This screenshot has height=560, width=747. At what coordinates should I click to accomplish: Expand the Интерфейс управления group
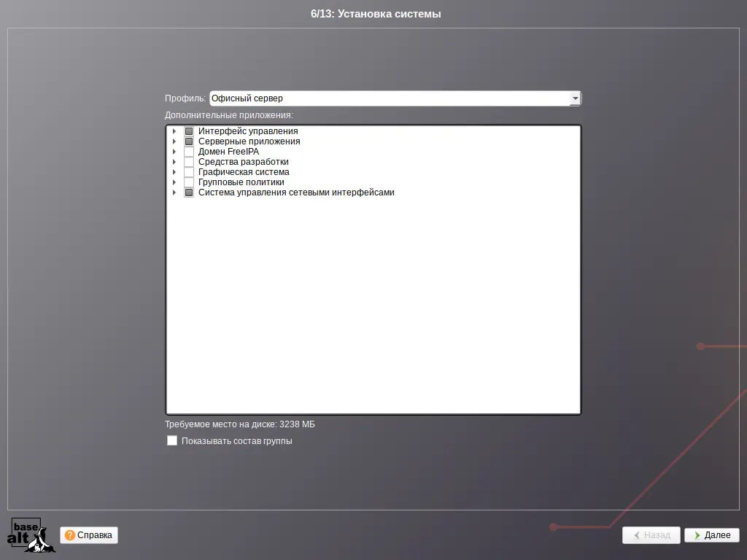click(174, 131)
